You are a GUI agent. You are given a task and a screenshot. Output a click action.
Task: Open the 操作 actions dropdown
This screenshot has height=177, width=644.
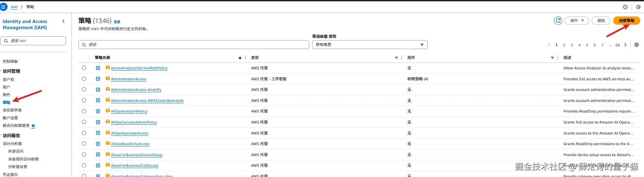tap(577, 21)
